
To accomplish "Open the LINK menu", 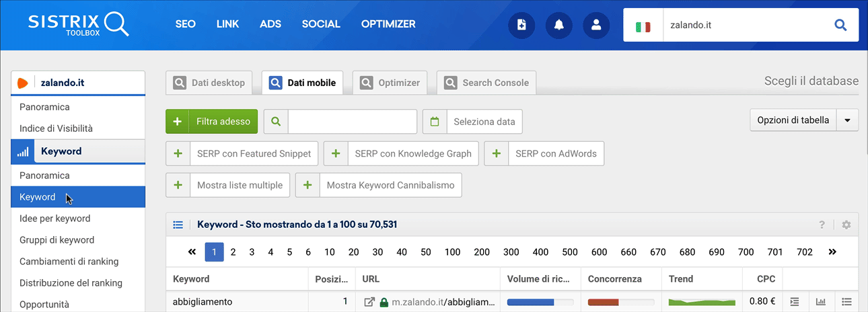I will point(227,24).
